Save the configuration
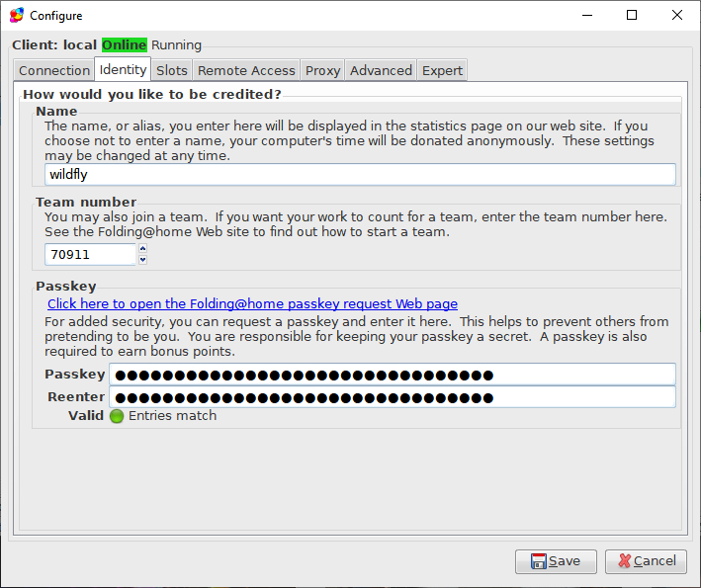 coord(556,561)
